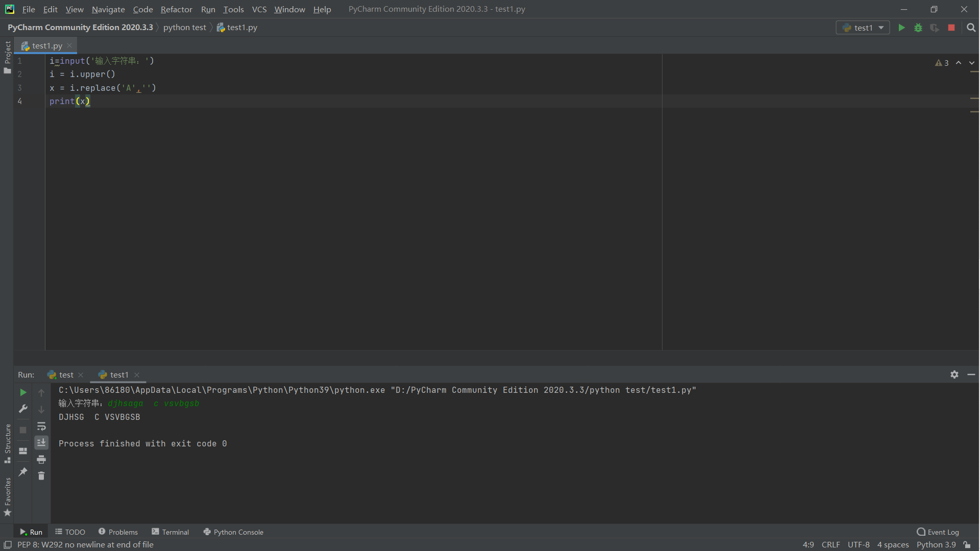Jump to next highlighted warning arrow
980x551 pixels.
pyautogui.click(x=972, y=63)
